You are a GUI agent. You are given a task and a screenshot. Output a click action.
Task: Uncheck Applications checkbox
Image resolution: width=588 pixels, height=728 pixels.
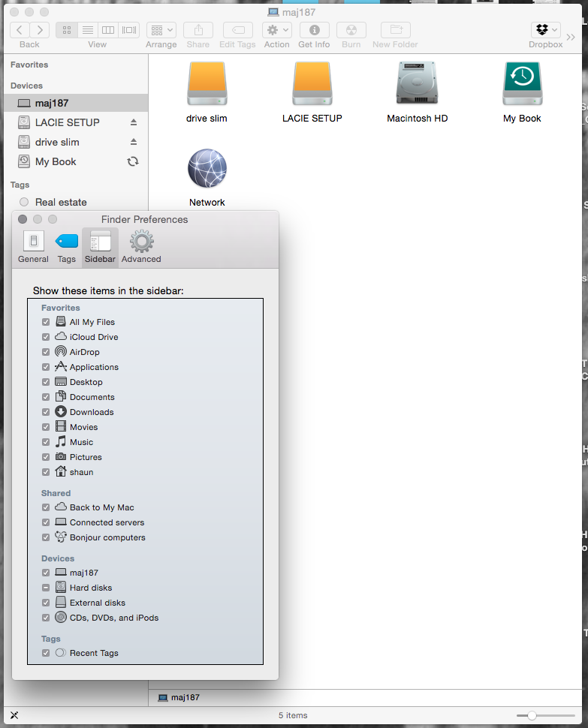46,367
